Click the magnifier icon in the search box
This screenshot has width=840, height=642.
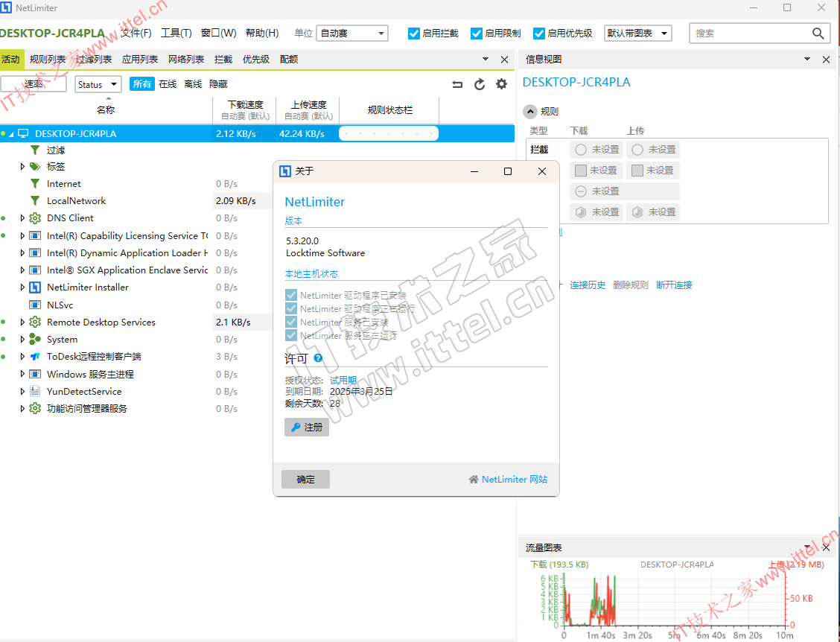818,34
